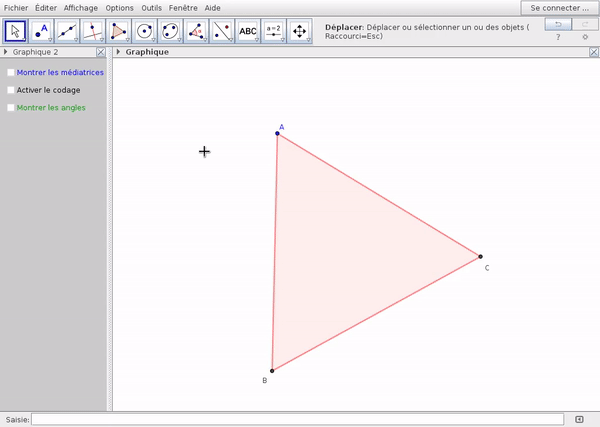Select the Ellipse conic tool

(x=170, y=31)
